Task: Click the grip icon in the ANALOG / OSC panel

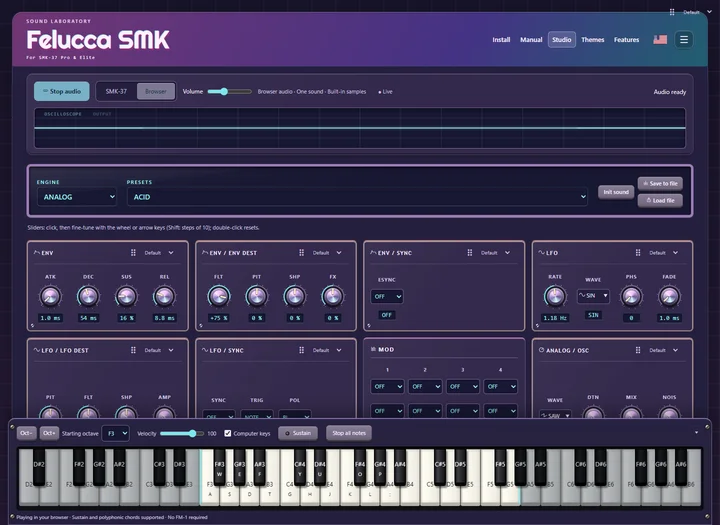Action: pos(638,350)
